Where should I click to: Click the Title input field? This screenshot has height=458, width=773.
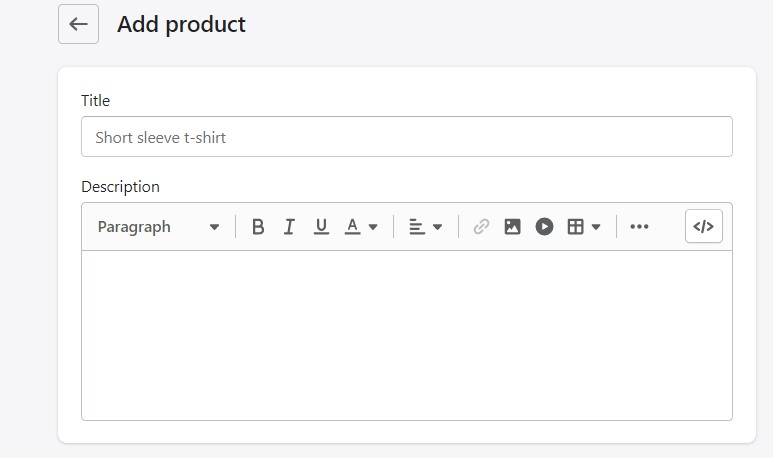pyautogui.click(x=407, y=137)
